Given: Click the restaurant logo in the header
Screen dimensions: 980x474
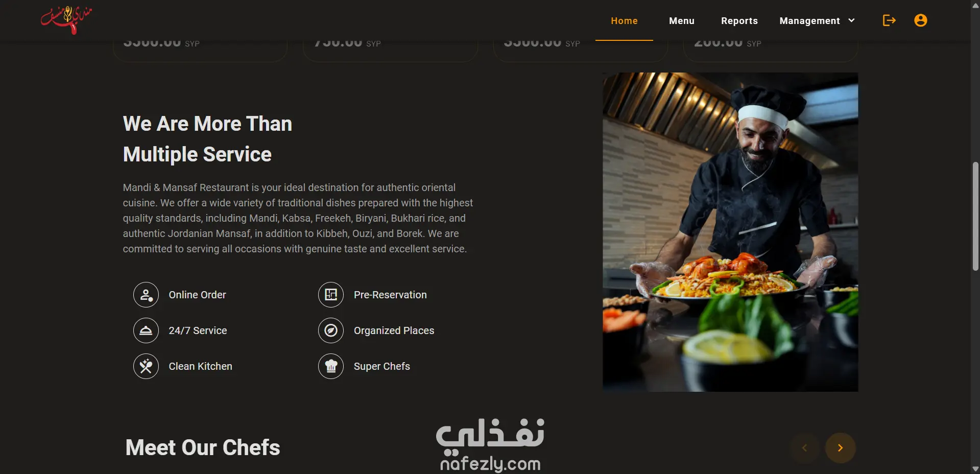Looking at the screenshot, I should pos(66,20).
